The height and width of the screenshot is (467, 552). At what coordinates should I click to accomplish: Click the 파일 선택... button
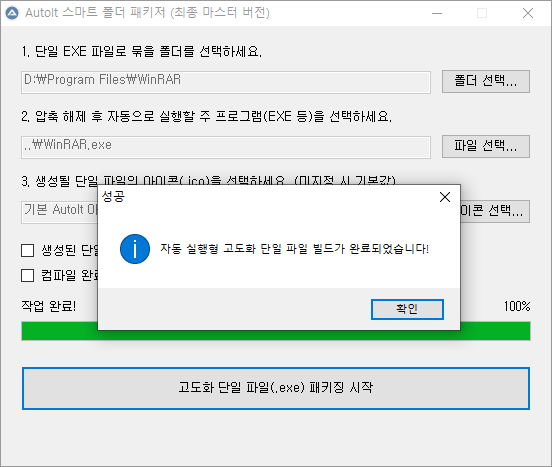pos(486,146)
